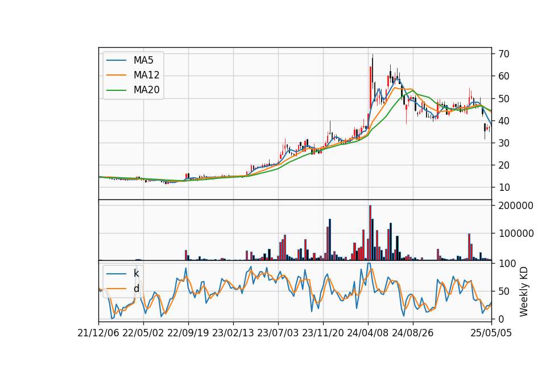Viewport: 546px width, 392px height.
Task: Click the KD axis value 50
Action: coord(504,291)
